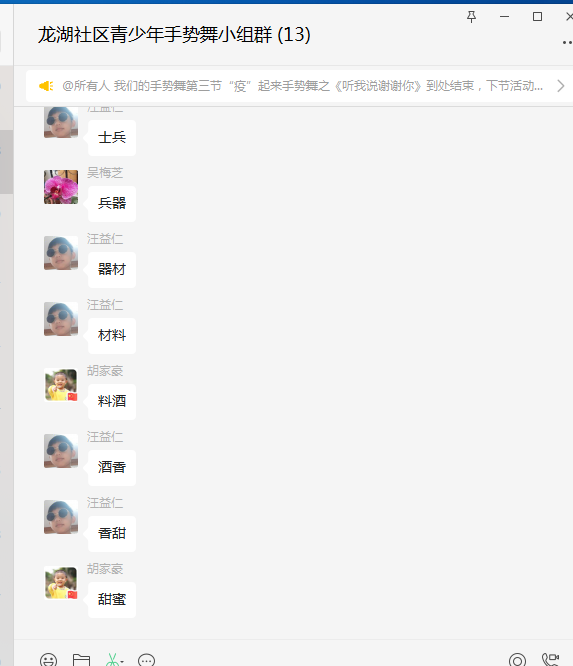Open the three-dots chat info menu
573x666 pixels.
pos(567,42)
